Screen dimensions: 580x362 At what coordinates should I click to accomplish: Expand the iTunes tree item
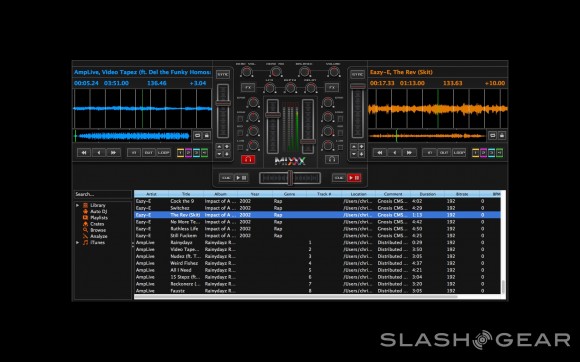click(x=77, y=243)
